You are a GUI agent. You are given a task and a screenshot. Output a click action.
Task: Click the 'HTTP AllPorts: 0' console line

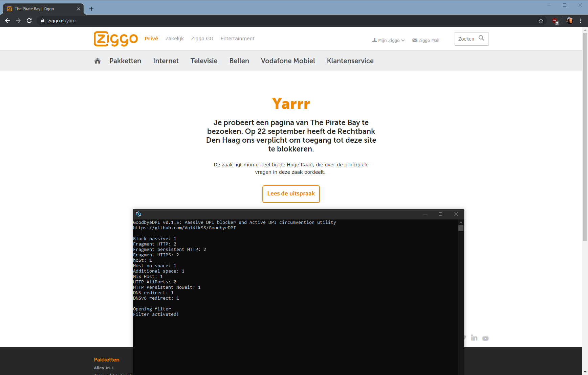tap(155, 282)
